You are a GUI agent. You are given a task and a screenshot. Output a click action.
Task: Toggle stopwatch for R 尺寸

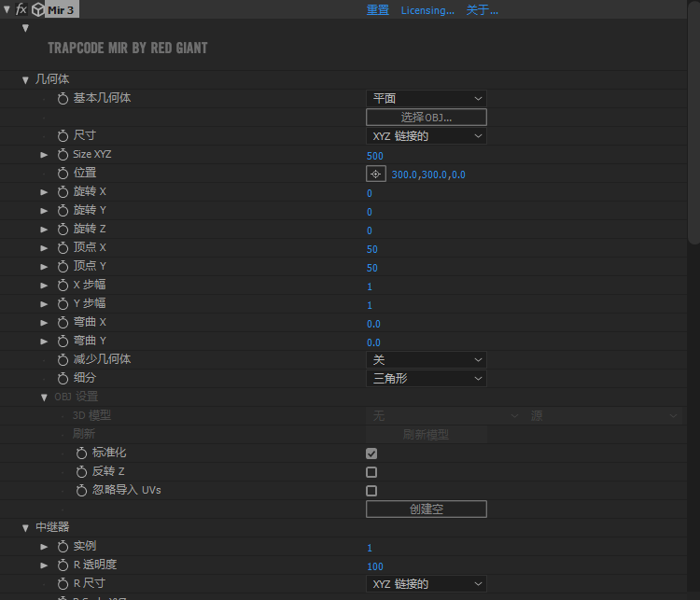tap(63, 584)
